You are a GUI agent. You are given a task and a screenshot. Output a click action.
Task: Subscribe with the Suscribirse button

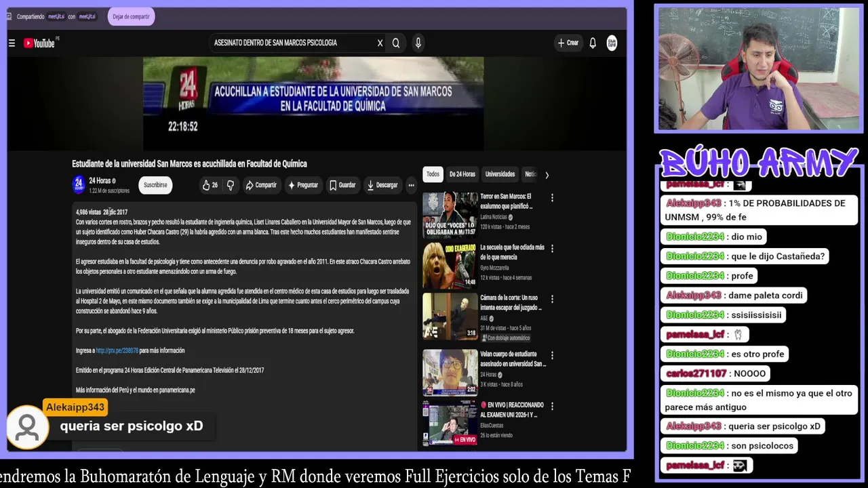[155, 185]
